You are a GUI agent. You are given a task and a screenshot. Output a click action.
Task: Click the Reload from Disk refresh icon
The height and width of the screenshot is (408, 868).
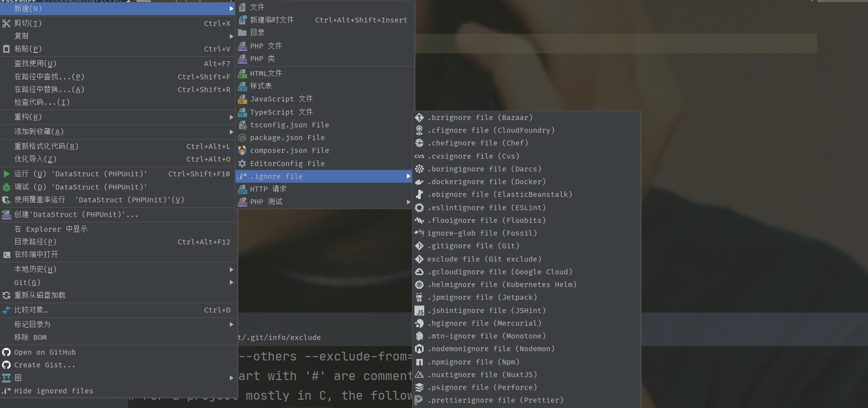6,295
